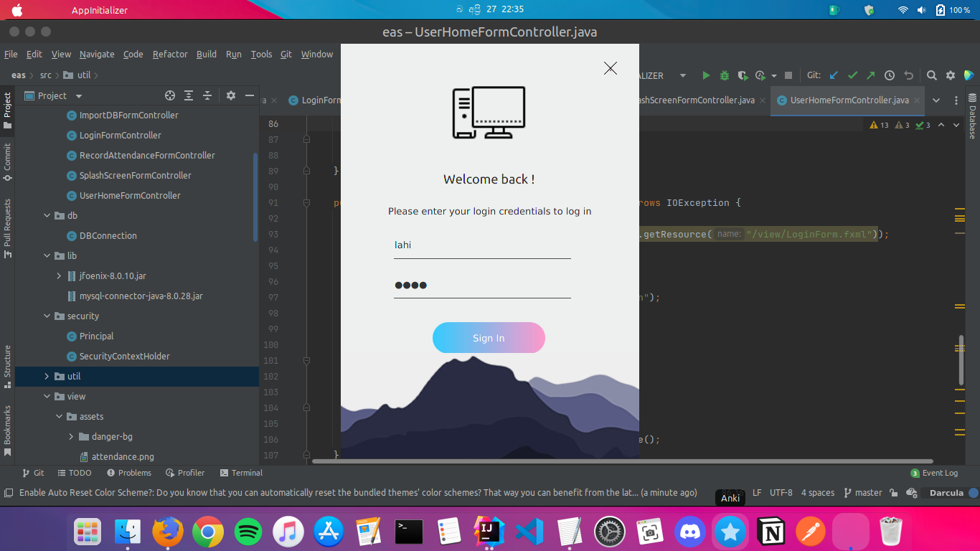The height and width of the screenshot is (551, 980).
Task: Open the run configuration dropdown arrow
Action: coord(683,75)
